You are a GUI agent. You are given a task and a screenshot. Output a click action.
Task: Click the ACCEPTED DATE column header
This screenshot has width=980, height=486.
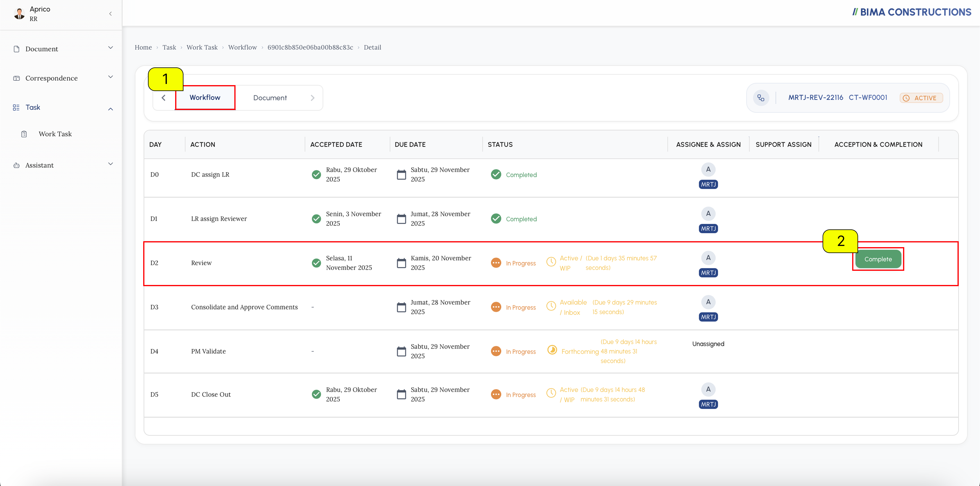336,145
